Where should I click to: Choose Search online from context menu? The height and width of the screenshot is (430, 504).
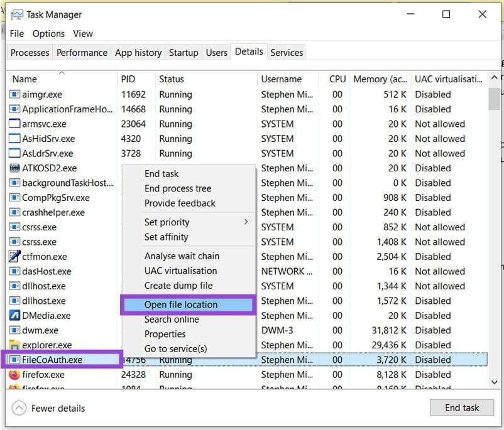pyautogui.click(x=172, y=320)
